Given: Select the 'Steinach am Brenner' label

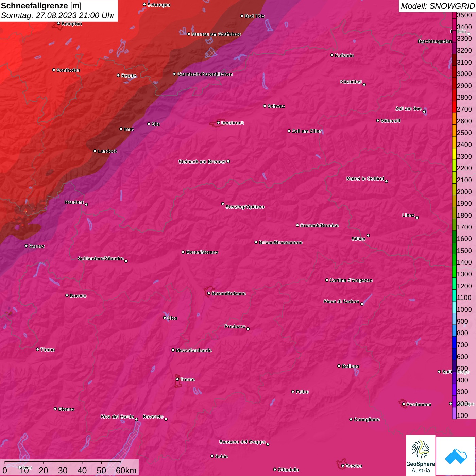Looking at the screenshot, I should tap(202, 161).
